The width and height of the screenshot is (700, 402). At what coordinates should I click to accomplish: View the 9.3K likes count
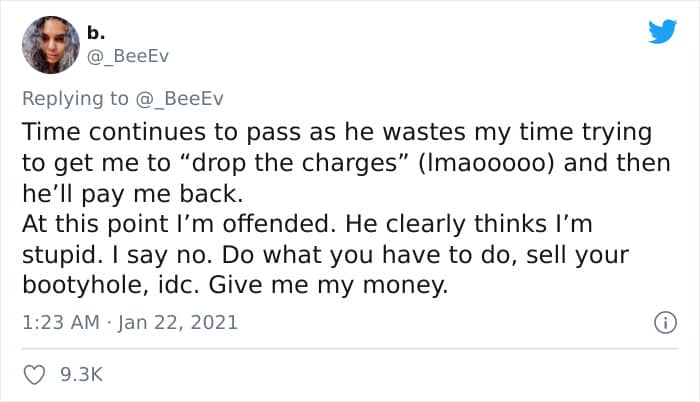(x=83, y=375)
